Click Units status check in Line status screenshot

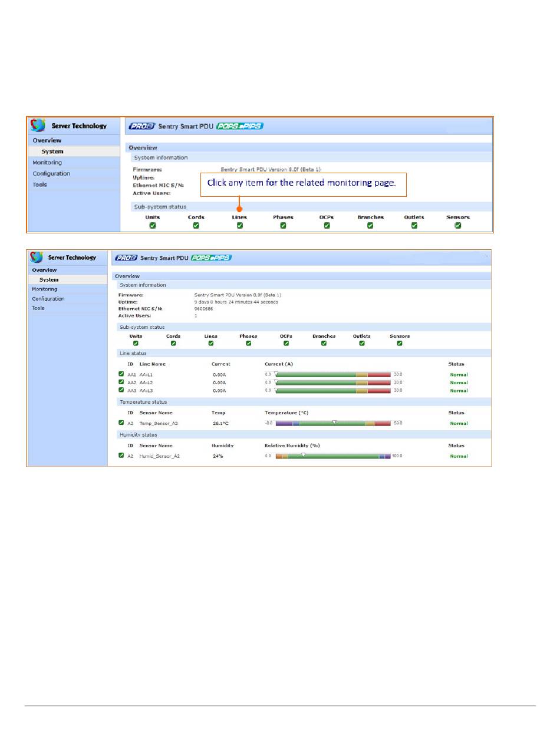click(136, 344)
